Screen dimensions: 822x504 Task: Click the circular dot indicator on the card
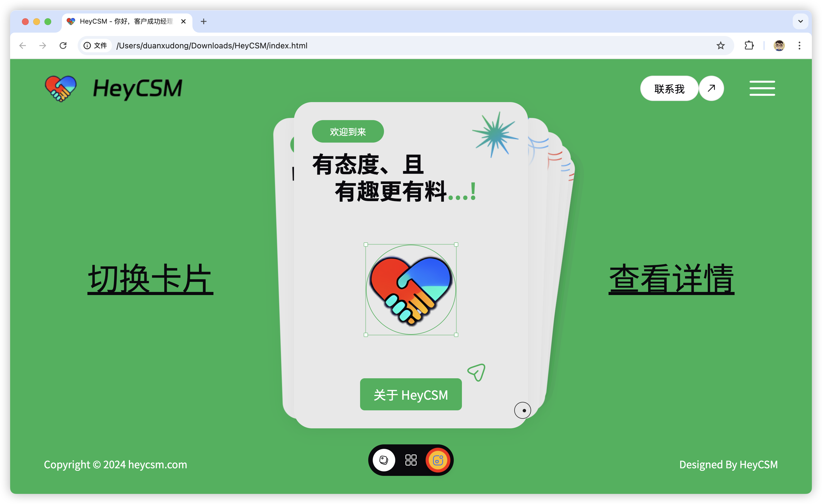coord(522,410)
